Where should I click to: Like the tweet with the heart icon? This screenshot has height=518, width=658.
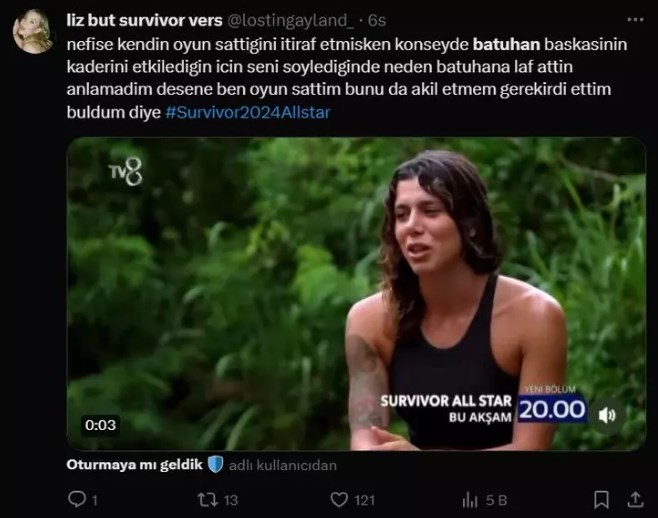tap(339, 500)
